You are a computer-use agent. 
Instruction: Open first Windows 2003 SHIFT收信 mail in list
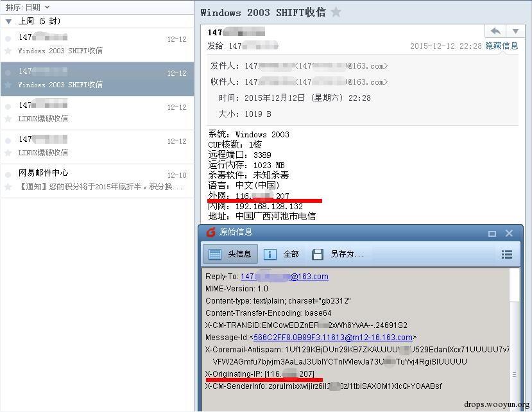(x=97, y=45)
